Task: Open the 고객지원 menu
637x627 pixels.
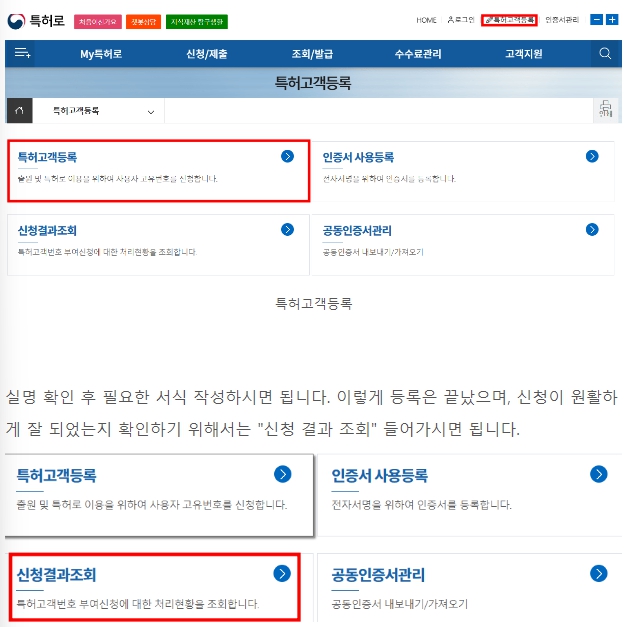Action: (x=523, y=54)
